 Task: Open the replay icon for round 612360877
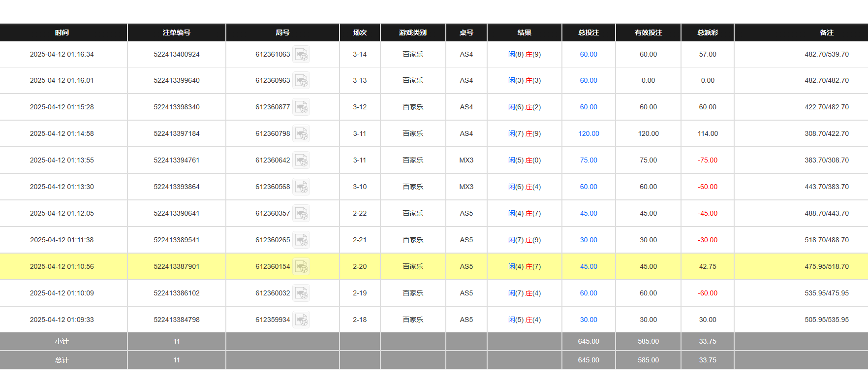pyautogui.click(x=301, y=107)
